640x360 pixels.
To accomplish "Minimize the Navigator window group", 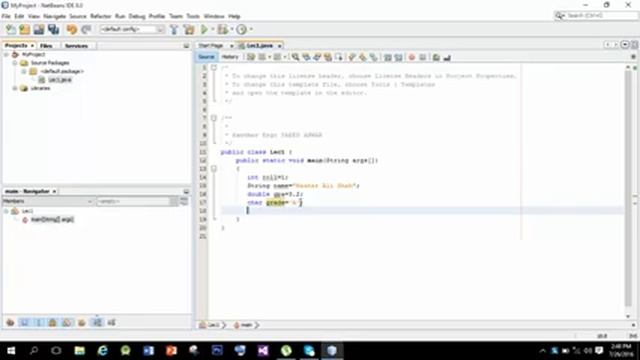I will (186, 191).
